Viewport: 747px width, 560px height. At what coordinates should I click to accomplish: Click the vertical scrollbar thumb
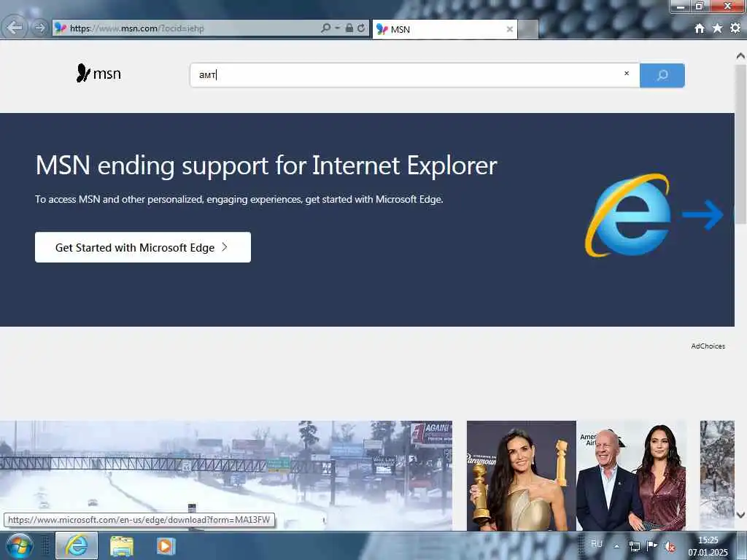click(x=740, y=144)
